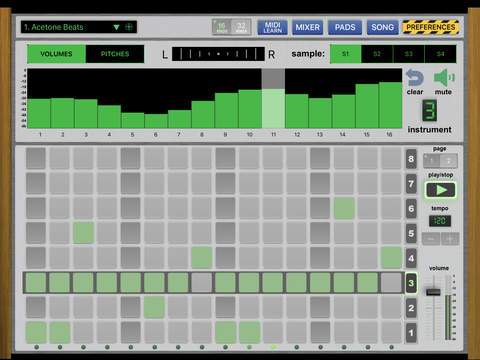The image size is (480, 360).
Task: Click the volume fader handle
Action: click(x=433, y=292)
